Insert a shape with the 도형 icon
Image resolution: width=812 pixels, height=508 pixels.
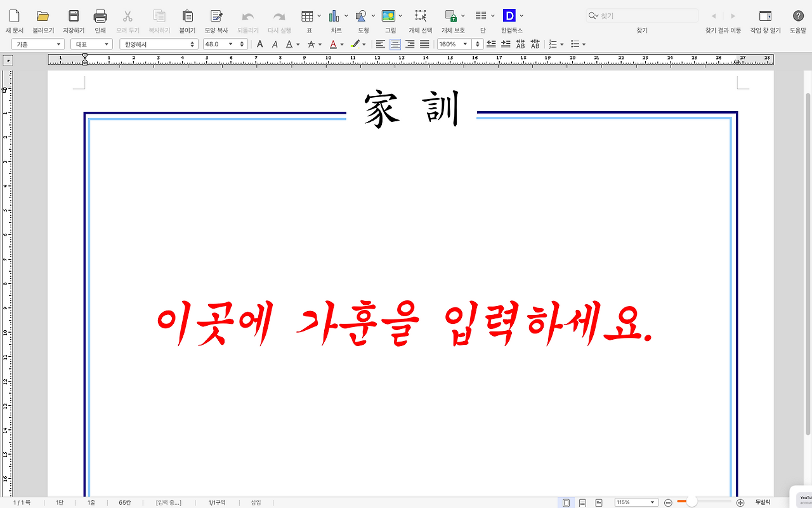pos(361,17)
